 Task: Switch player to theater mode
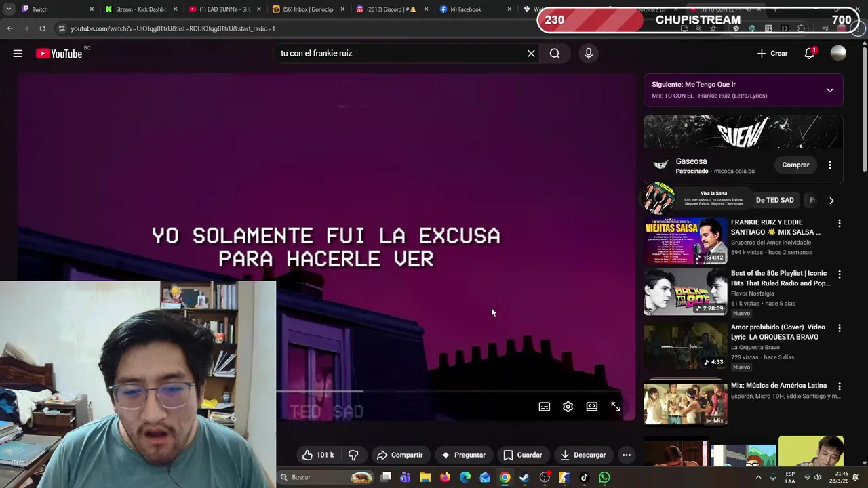[592, 407]
